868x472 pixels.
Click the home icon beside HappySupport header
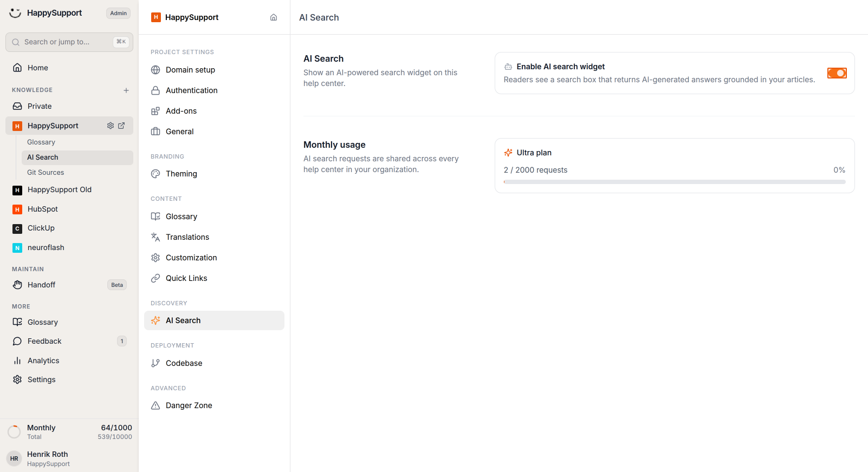(274, 17)
